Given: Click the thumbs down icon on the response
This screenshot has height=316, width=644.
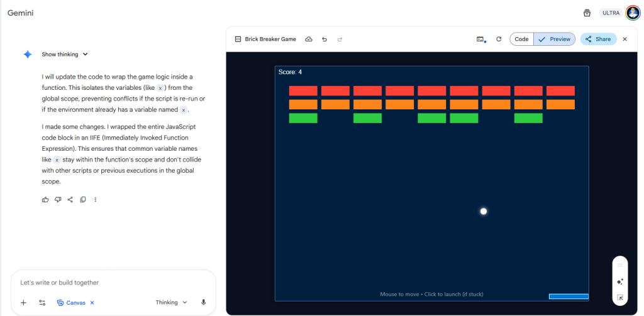Looking at the screenshot, I should 57,200.
